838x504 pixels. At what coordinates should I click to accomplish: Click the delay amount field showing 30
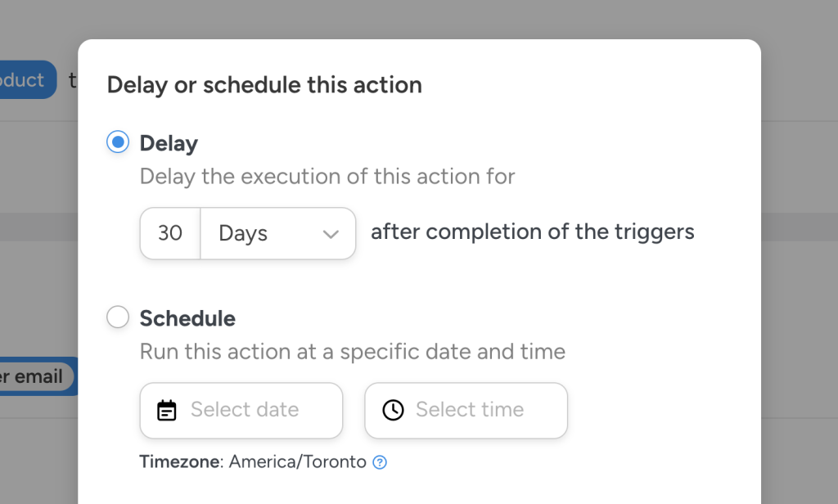170,234
